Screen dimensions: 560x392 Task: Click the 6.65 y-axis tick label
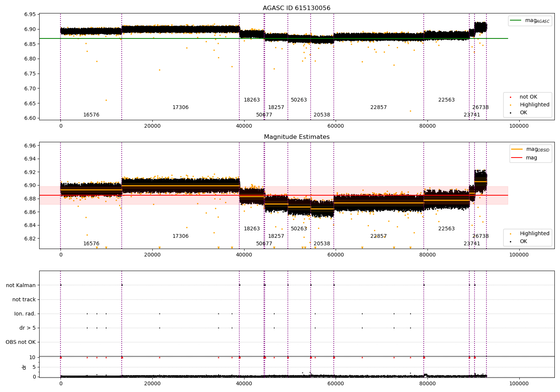(30, 103)
